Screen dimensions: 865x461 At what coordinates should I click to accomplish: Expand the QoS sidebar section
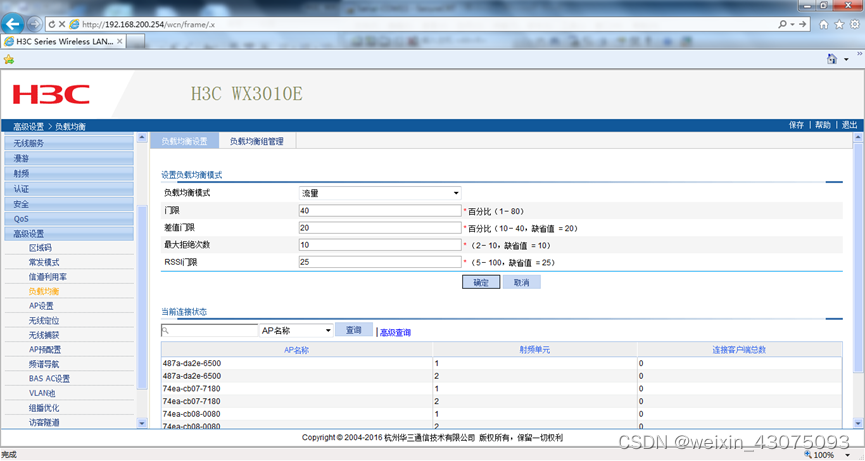(x=69, y=219)
